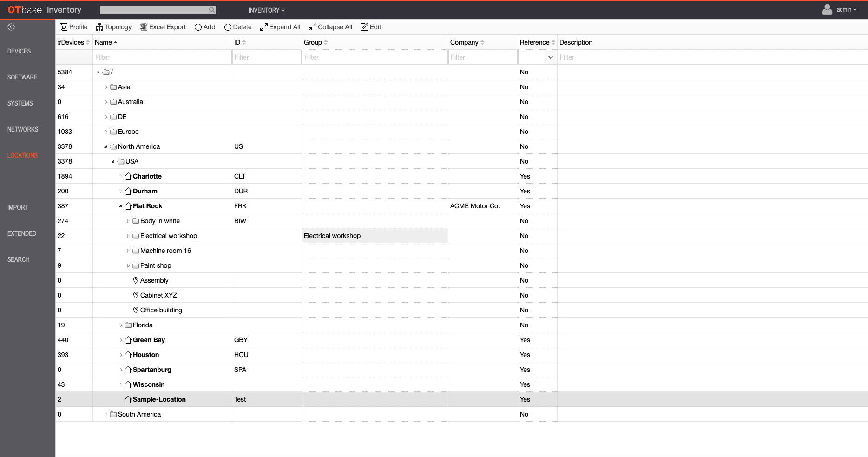This screenshot has height=457, width=868.
Task: Delete the selected location using minus icon
Action: (228, 27)
